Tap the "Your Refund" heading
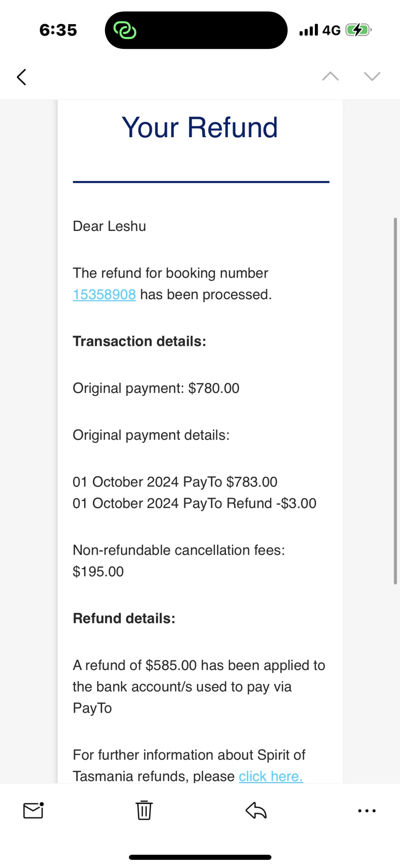Image resolution: width=400 pixels, height=868 pixels. click(200, 128)
